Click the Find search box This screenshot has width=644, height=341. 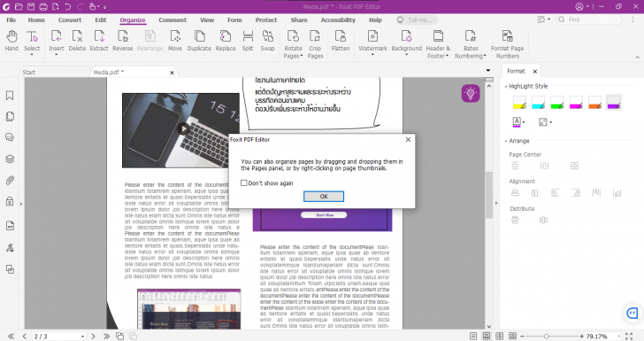pos(589,19)
